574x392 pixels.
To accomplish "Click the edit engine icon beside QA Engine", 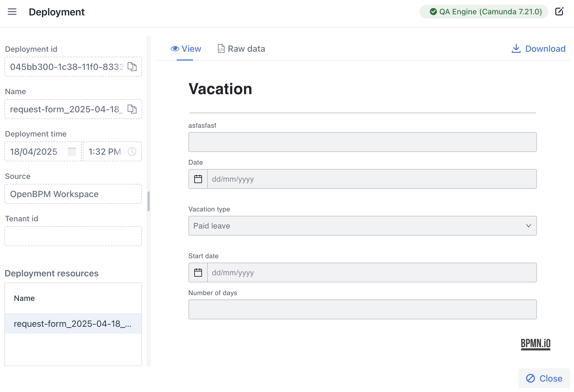I will [559, 12].
